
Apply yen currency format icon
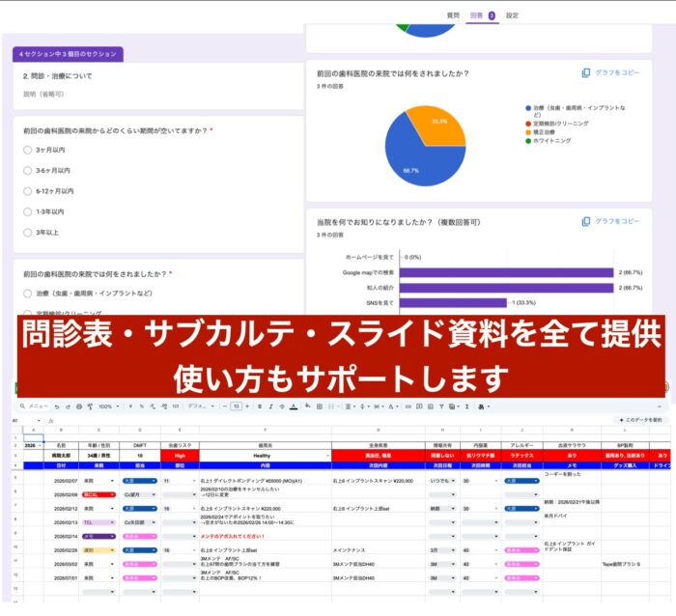(x=130, y=406)
